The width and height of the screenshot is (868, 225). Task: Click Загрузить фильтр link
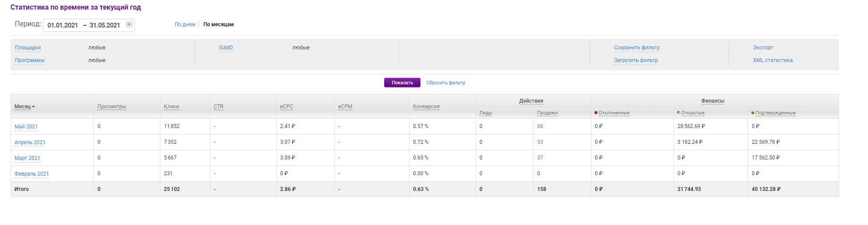(635, 60)
